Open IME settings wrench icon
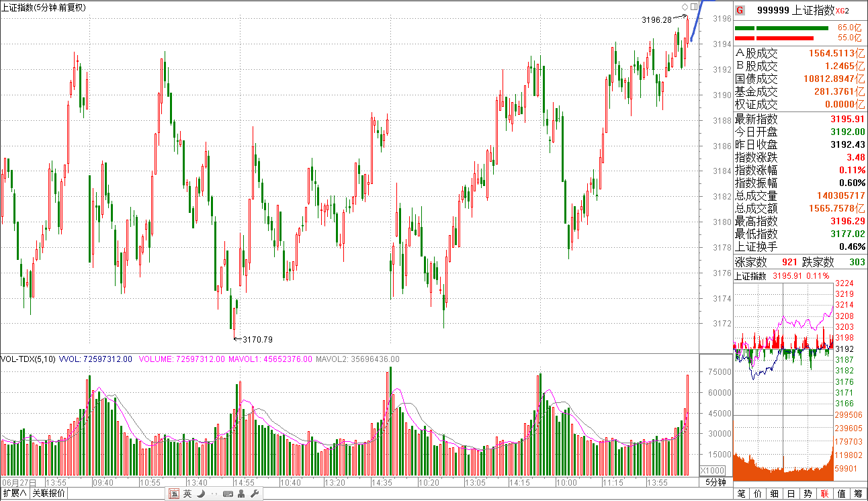The width and height of the screenshot is (868, 501). pos(255,494)
